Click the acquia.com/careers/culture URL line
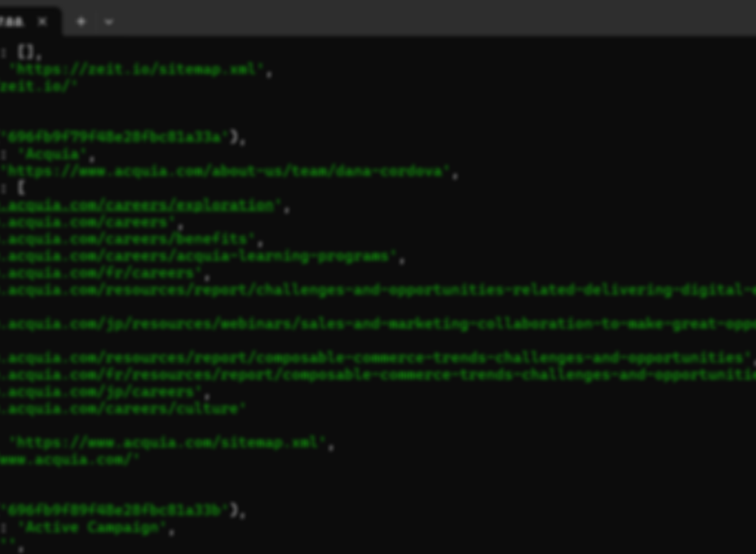Viewport: 756px width, 554px height. (123, 409)
